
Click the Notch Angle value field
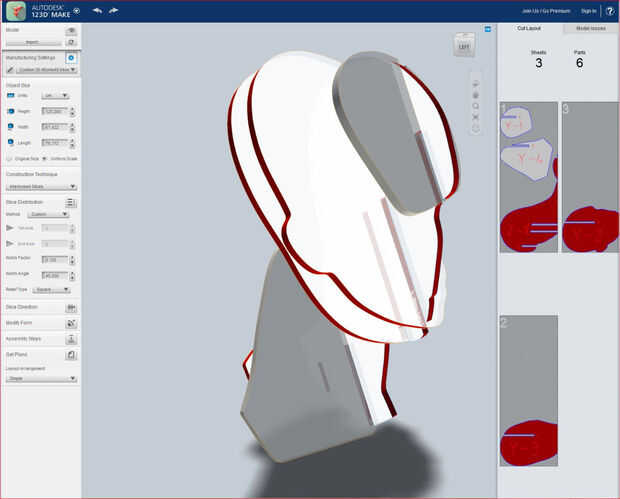[55, 276]
